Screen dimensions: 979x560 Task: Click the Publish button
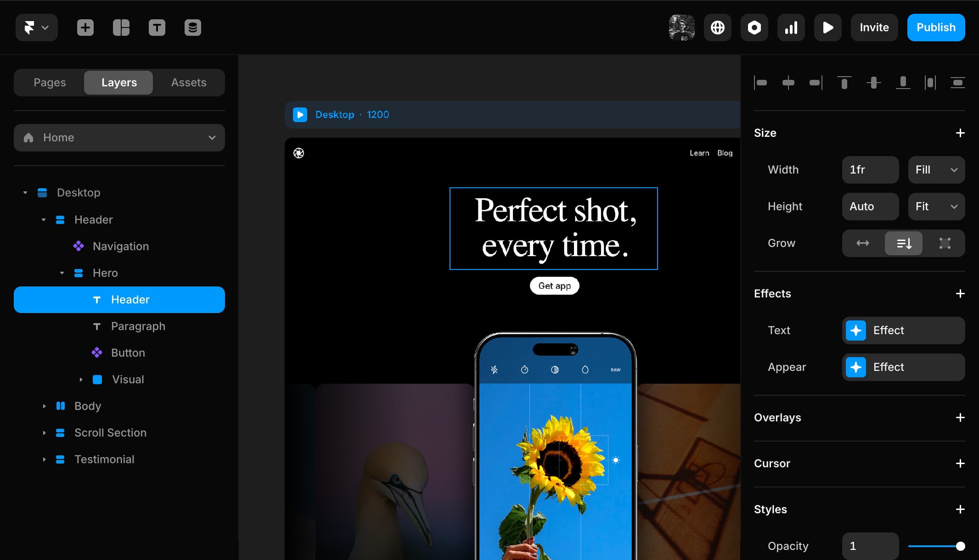click(935, 28)
